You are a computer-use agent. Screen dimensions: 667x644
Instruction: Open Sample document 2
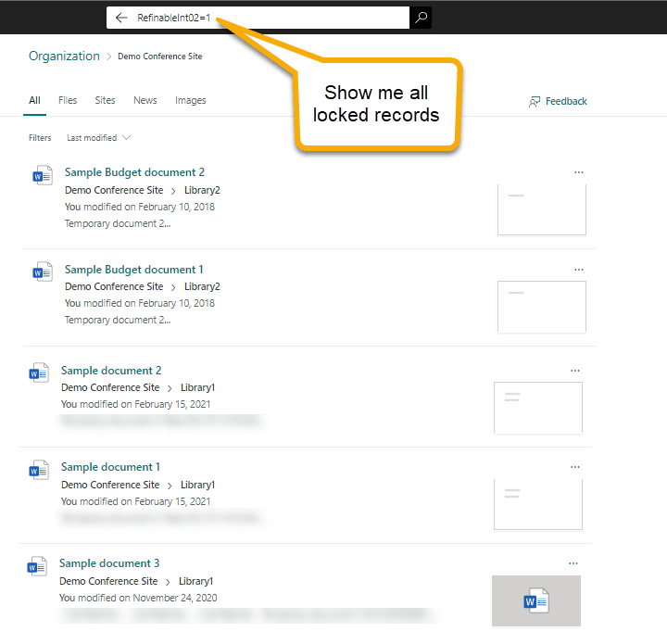(111, 371)
